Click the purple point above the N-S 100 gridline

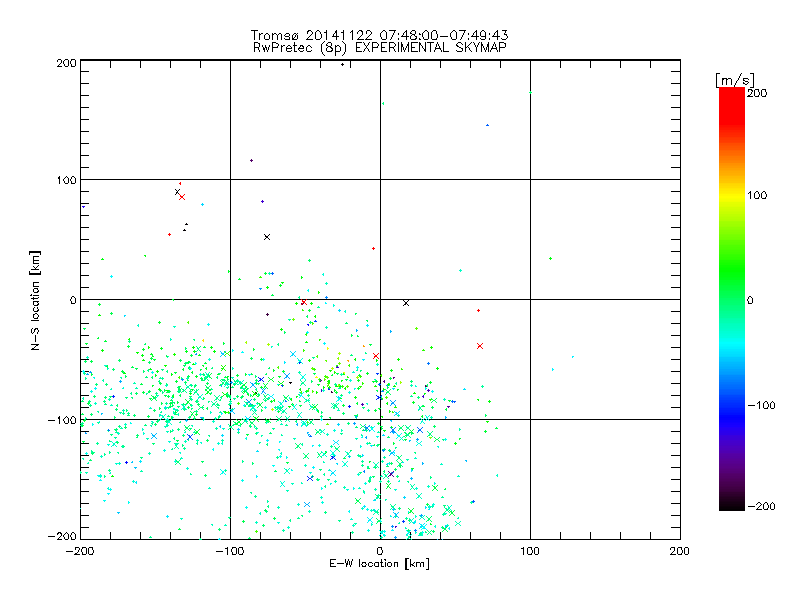tap(251, 161)
